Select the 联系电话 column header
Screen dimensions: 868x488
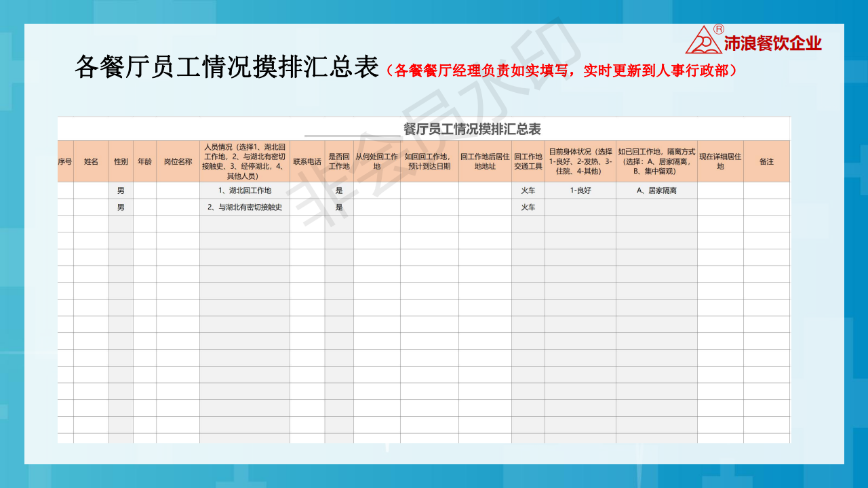coord(307,161)
